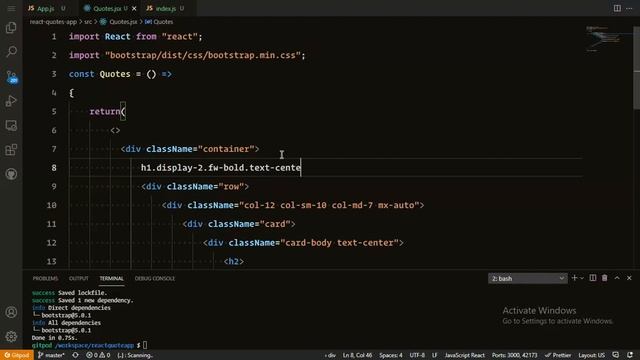Open editor More Actions ellipsis

pyautogui.click(x=629, y=8)
